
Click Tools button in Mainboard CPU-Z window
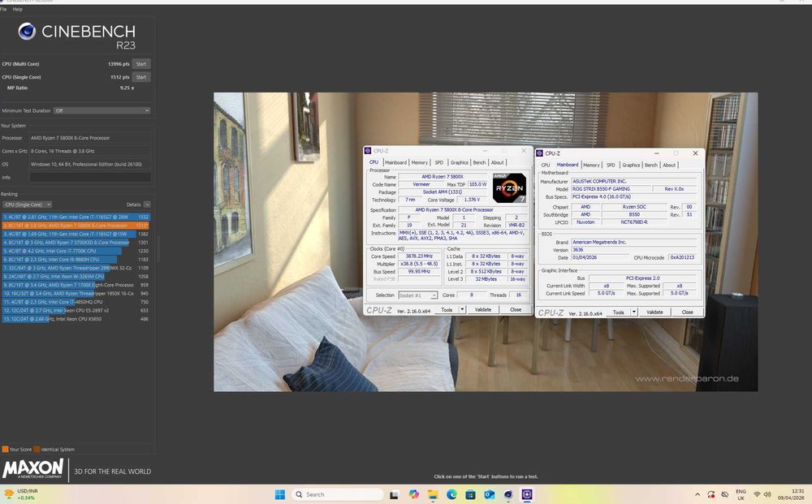pyautogui.click(x=618, y=312)
